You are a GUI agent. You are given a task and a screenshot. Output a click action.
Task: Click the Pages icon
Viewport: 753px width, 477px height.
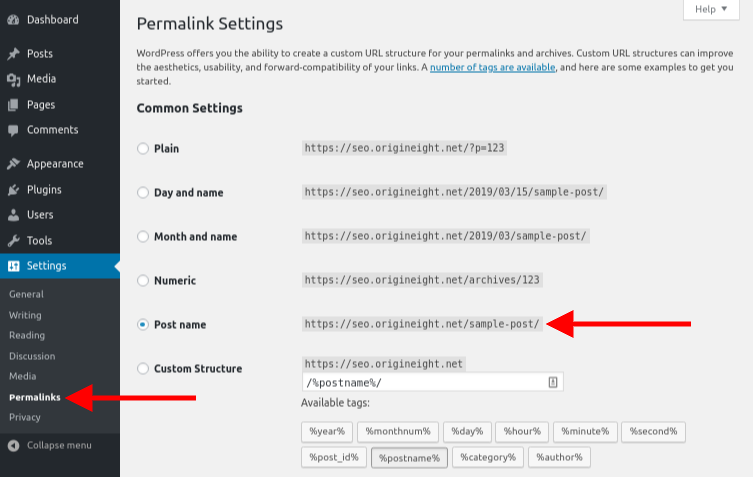point(13,105)
